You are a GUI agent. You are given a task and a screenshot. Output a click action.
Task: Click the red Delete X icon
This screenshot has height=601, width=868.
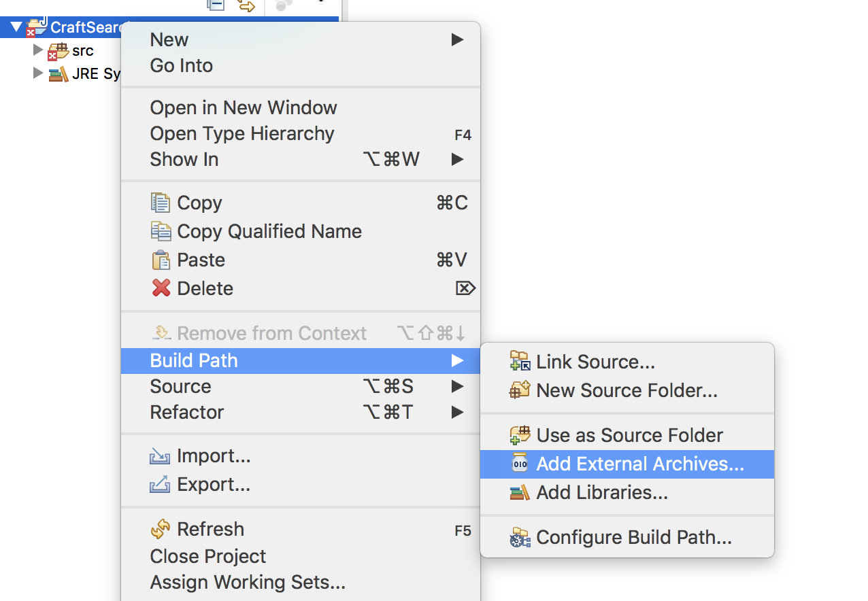[x=161, y=288]
